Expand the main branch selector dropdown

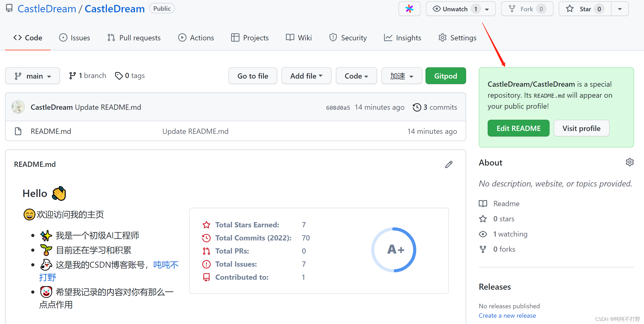33,76
